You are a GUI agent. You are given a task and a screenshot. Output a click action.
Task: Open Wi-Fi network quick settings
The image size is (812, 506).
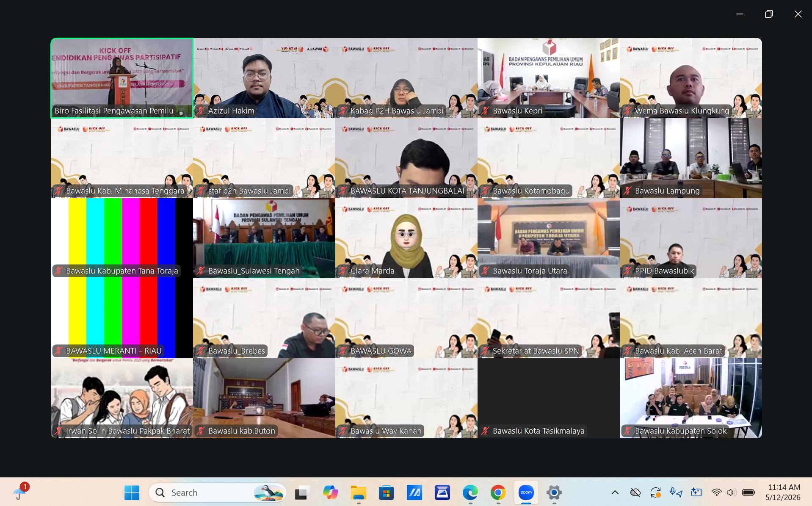click(716, 492)
